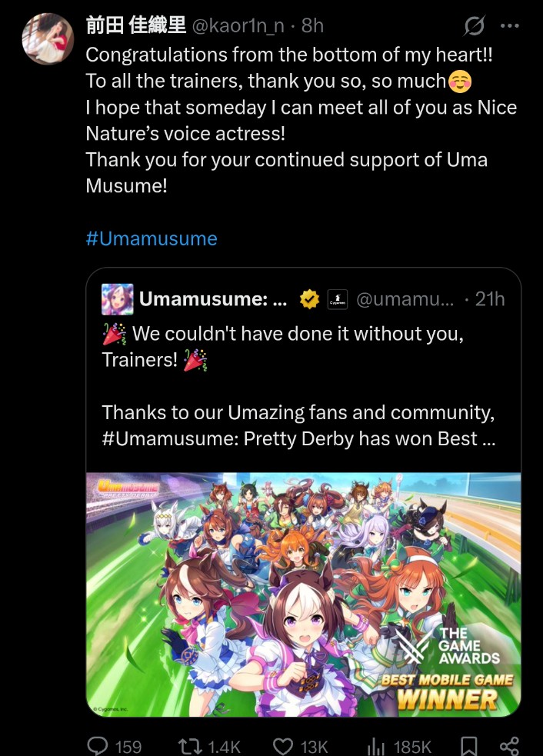Click the Grok slashed-circle icon
Viewport: 543px width, 756px height.
pyautogui.click(x=474, y=25)
